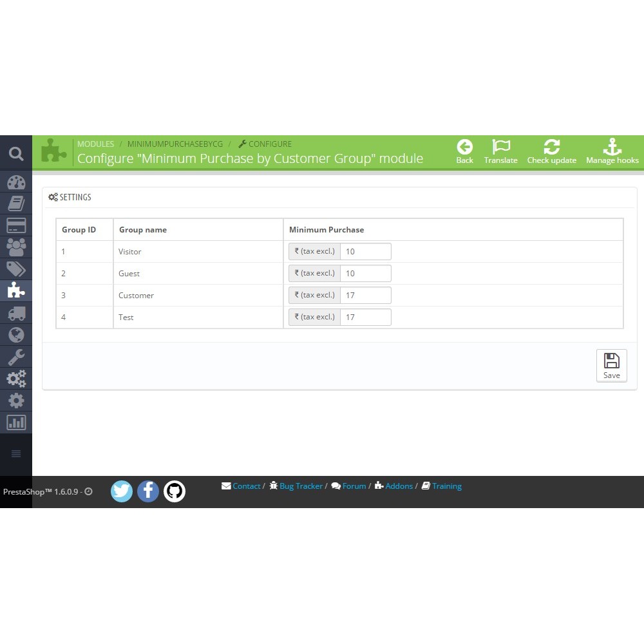Screen dimensions: 644x644
Task: Open the Facebook icon in footer
Action: click(x=148, y=491)
